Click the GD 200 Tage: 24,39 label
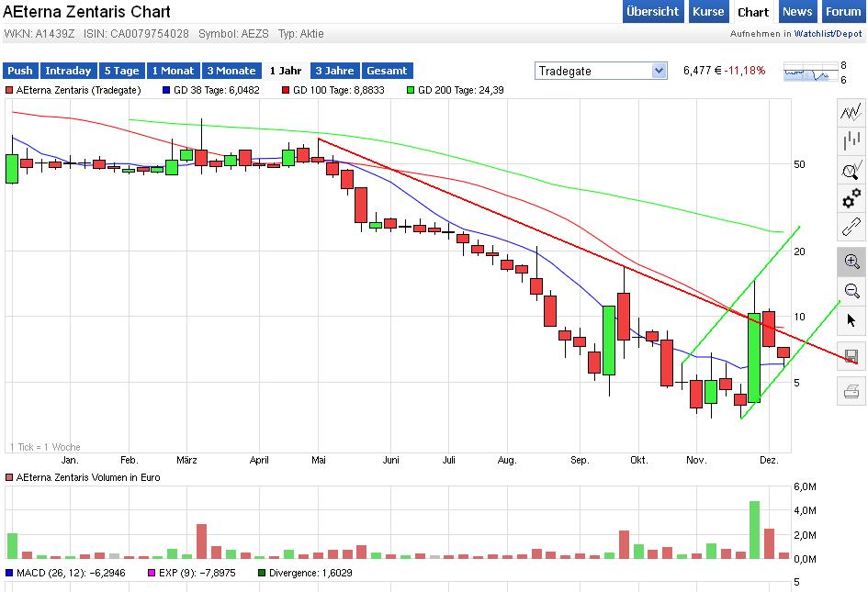This screenshot has height=592, width=868. [x=461, y=90]
